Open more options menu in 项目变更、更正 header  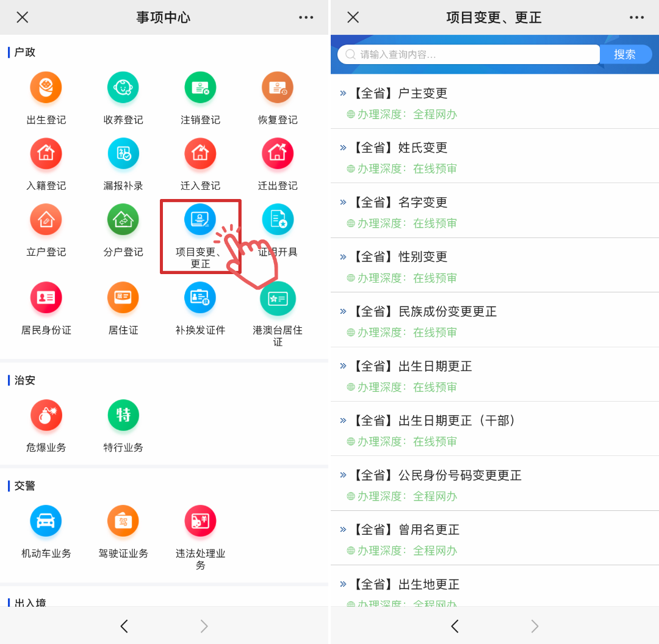click(636, 17)
